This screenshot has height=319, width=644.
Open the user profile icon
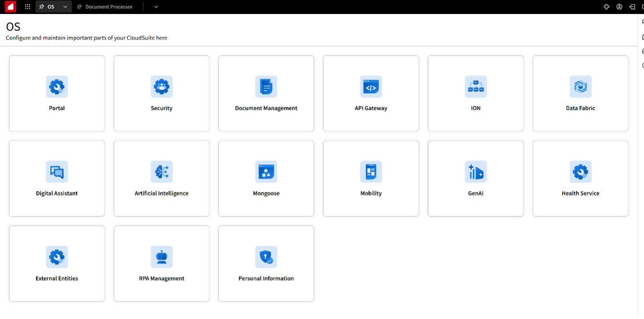pyautogui.click(x=619, y=7)
